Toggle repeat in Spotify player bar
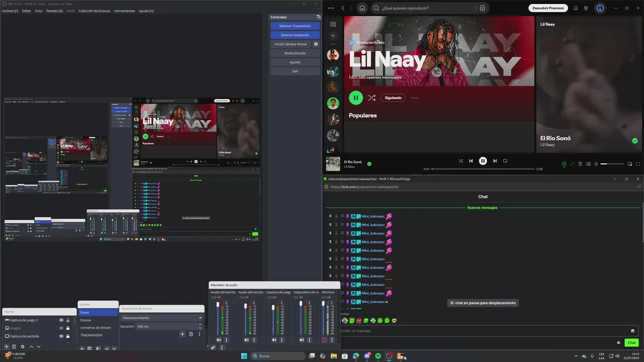This screenshot has height=362, width=644. tap(505, 161)
